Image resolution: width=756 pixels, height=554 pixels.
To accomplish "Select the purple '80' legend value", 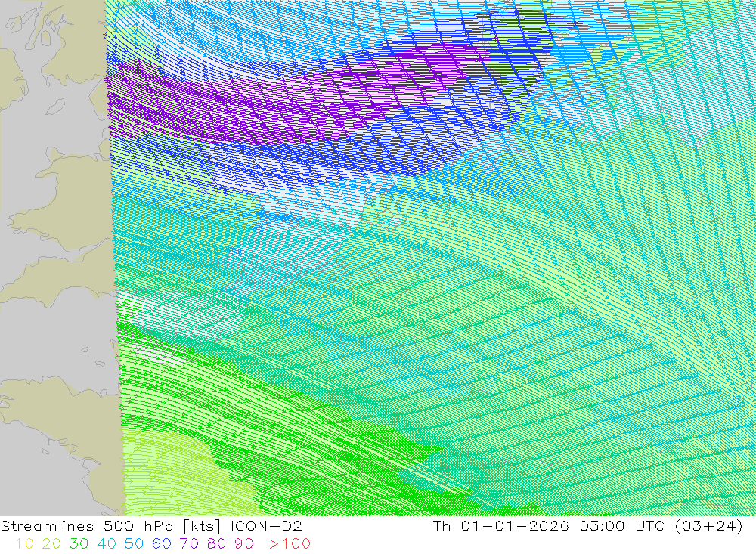I will point(216,544).
